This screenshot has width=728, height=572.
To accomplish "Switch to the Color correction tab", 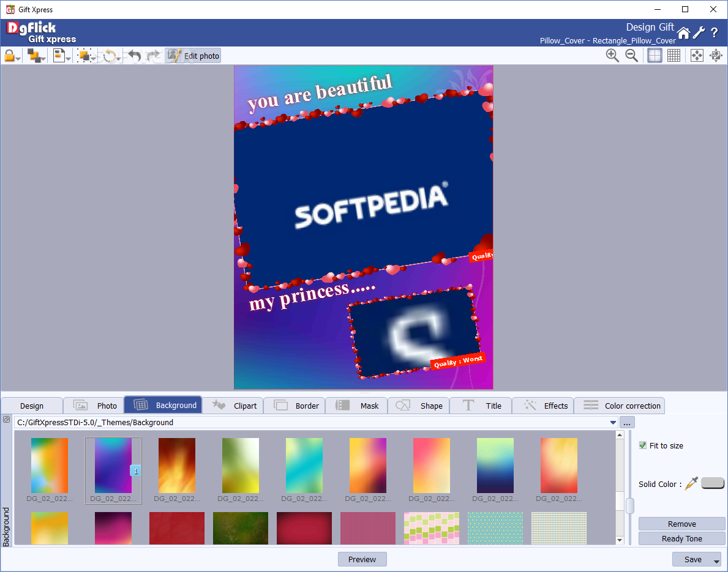I will click(620, 406).
